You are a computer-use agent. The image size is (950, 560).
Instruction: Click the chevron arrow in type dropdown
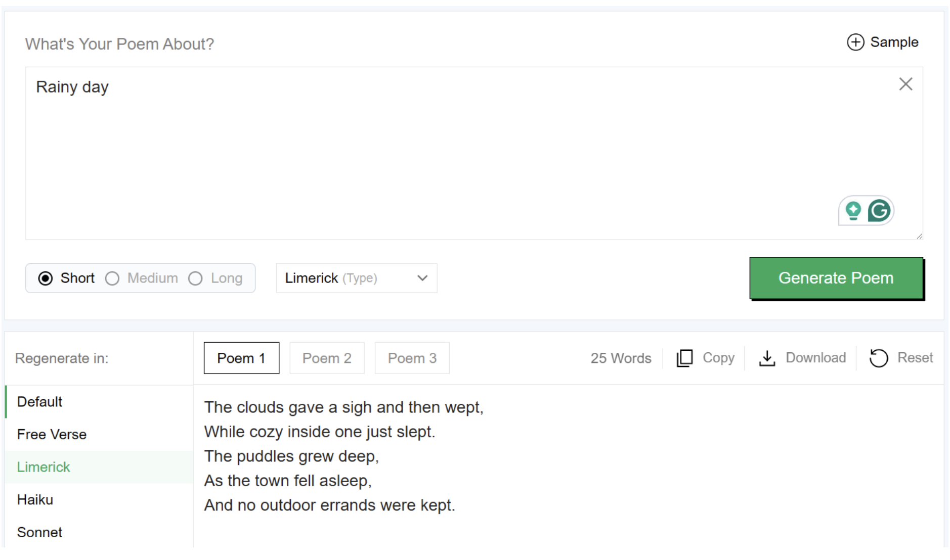(422, 278)
